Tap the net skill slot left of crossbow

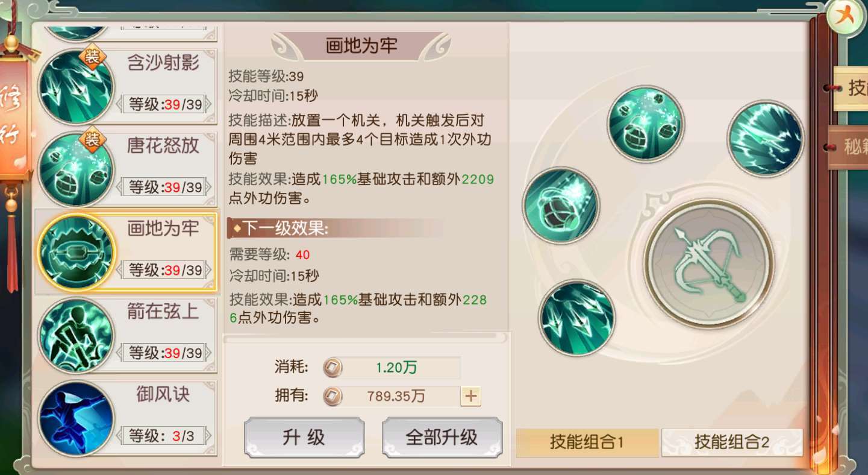pos(561,206)
